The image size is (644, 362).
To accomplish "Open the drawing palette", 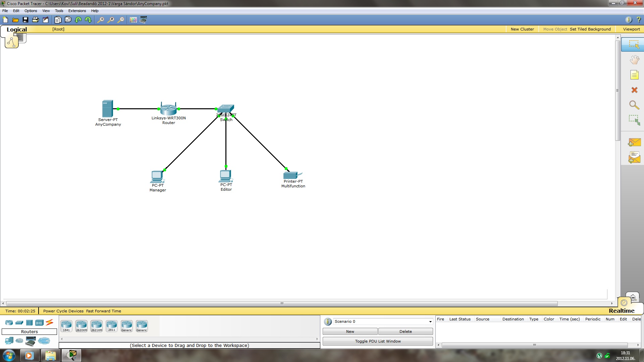I will click(x=133, y=20).
